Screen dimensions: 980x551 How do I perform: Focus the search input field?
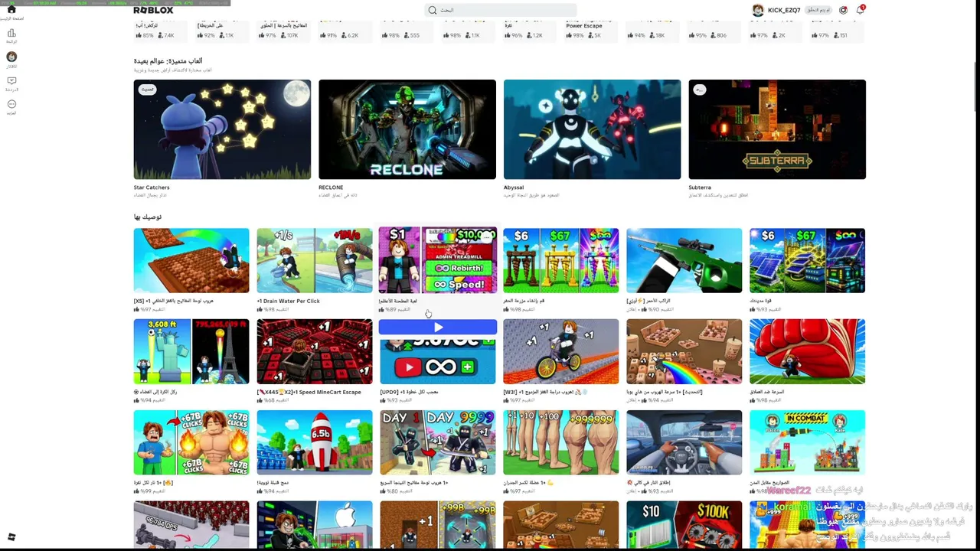point(501,10)
